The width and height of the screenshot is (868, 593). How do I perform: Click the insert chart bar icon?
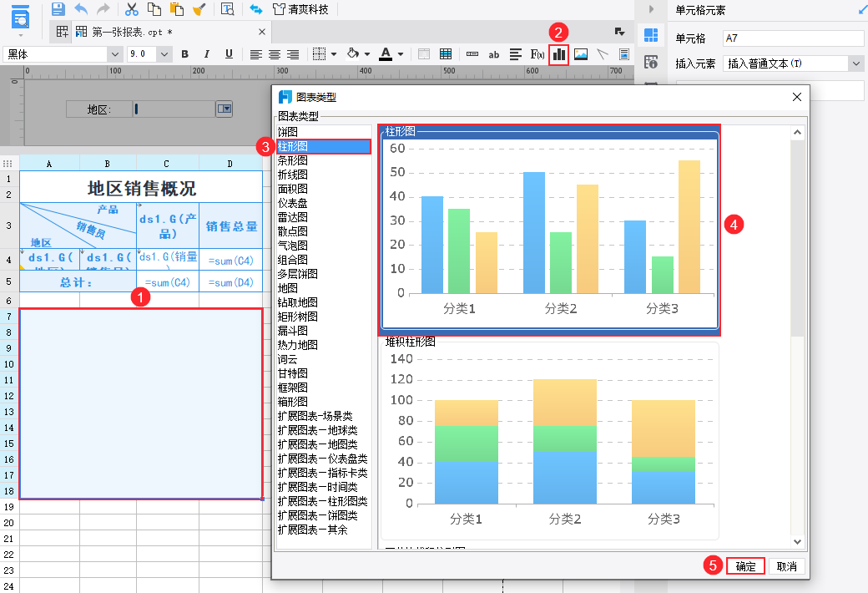(x=559, y=54)
